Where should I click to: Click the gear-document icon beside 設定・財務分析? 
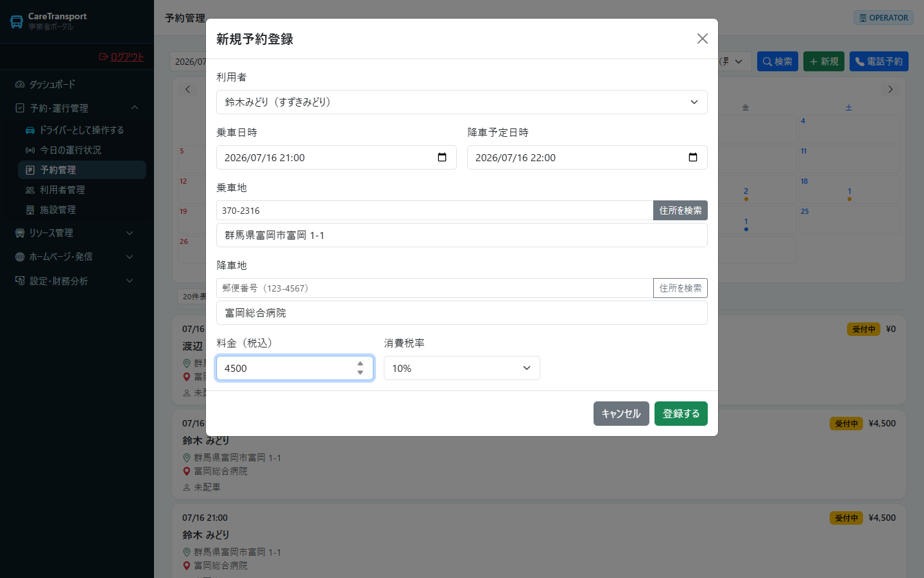(x=20, y=281)
